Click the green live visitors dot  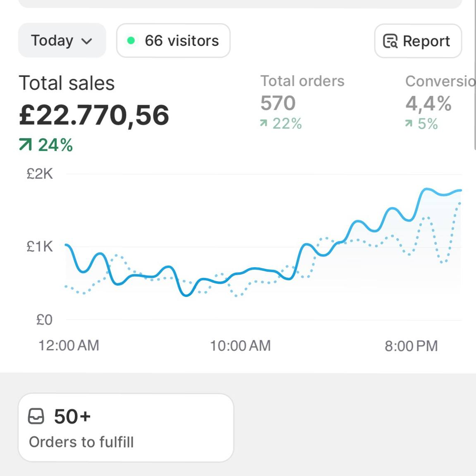[131, 41]
